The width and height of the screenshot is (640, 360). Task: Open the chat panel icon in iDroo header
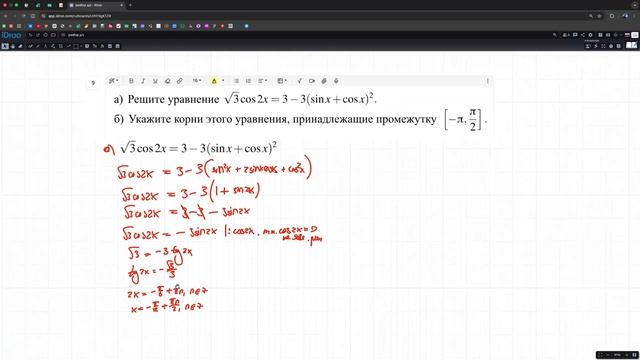tap(575, 35)
